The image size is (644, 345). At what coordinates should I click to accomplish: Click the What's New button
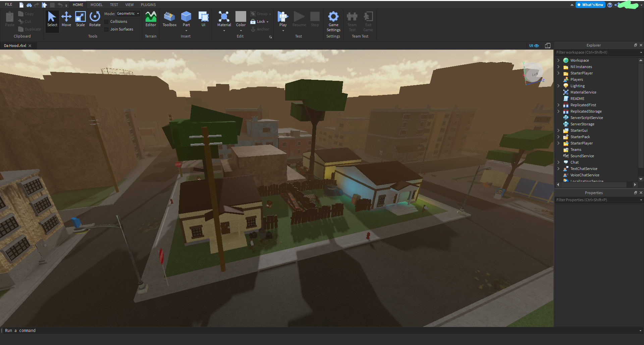coord(590,5)
